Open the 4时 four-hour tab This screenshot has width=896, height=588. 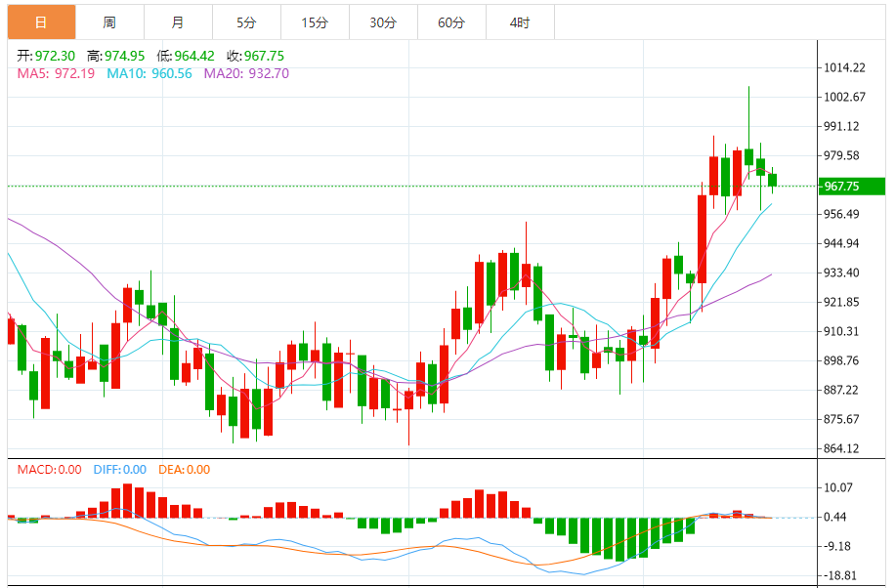(x=520, y=22)
